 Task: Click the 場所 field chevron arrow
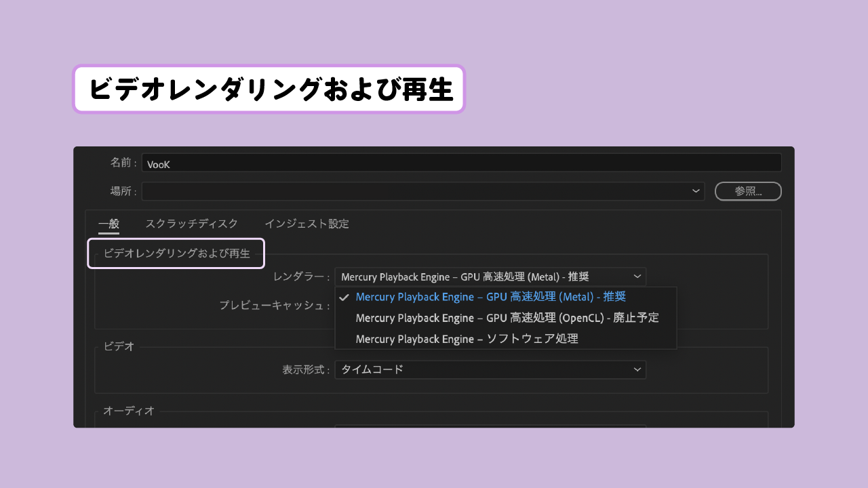(x=695, y=190)
